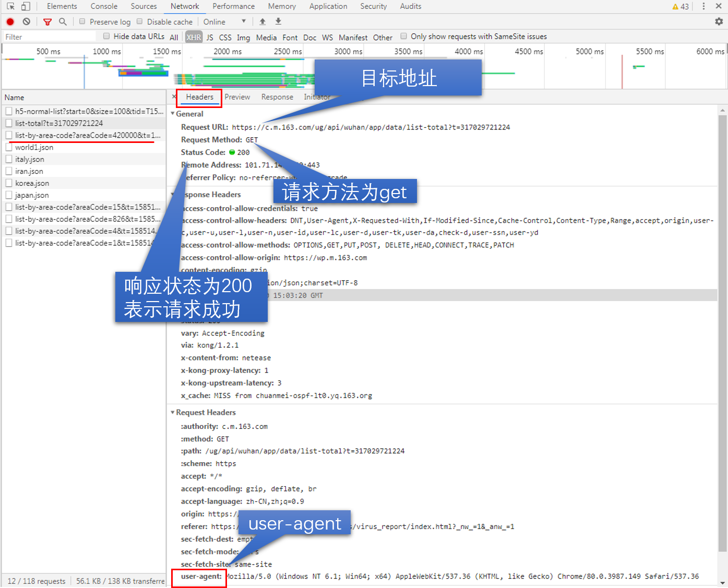The width and height of the screenshot is (728, 588).
Task: Open the Security panel
Action: (x=374, y=6)
